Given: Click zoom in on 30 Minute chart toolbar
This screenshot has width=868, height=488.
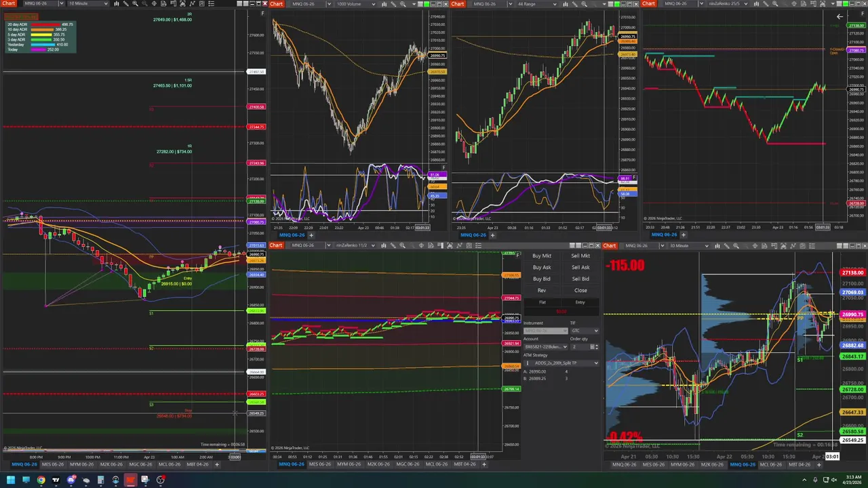Looking at the screenshot, I should point(736,245).
